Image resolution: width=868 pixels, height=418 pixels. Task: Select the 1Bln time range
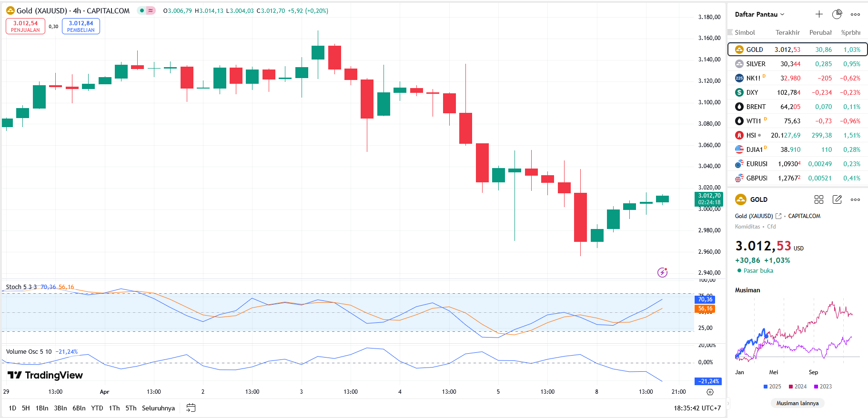(x=42, y=408)
